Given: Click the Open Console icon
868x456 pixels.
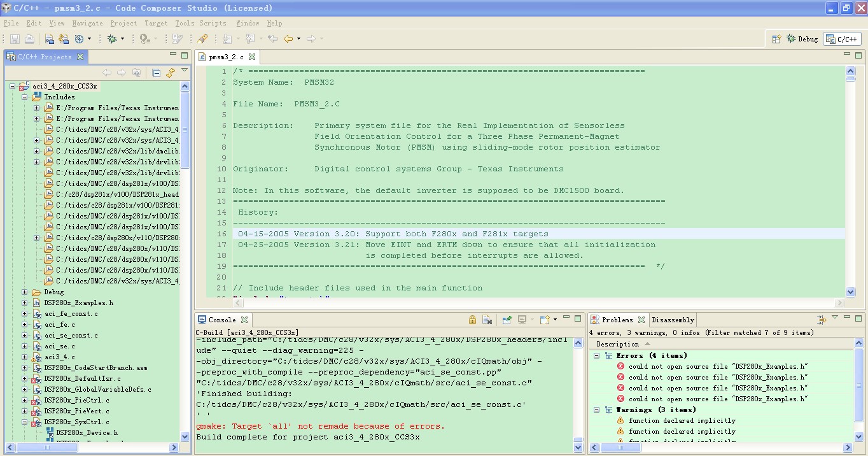Looking at the screenshot, I should [545, 320].
